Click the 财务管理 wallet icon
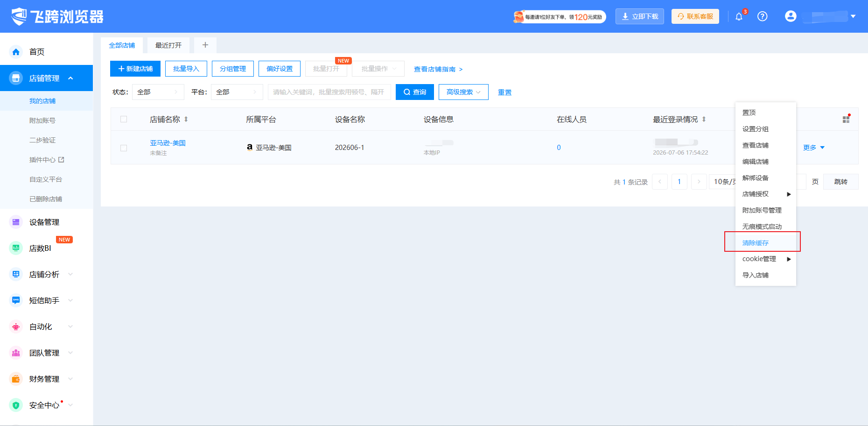Screen dimensions: 868x426 pyautogui.click(x=16, y=379)
